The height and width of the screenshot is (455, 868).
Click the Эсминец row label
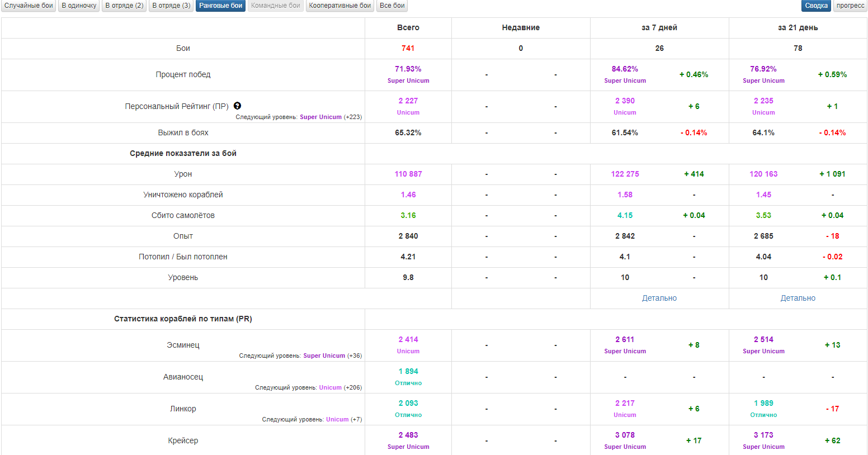coord(183,345)
